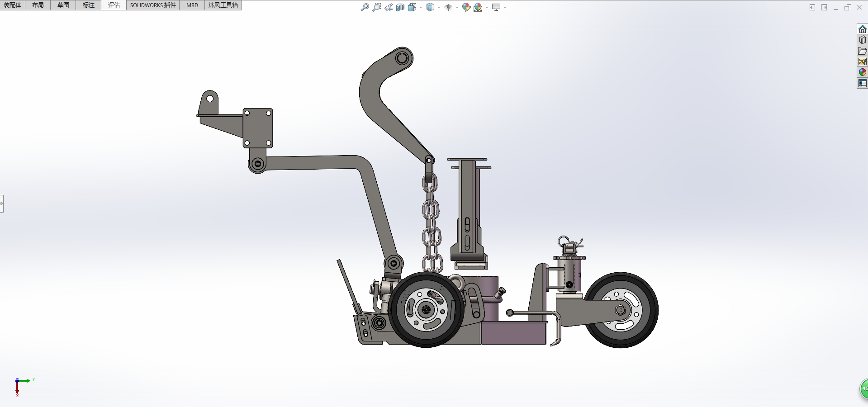Select the rear caster wheel of the model
This screenshot has width=868, height=407.
coord(621,310)
